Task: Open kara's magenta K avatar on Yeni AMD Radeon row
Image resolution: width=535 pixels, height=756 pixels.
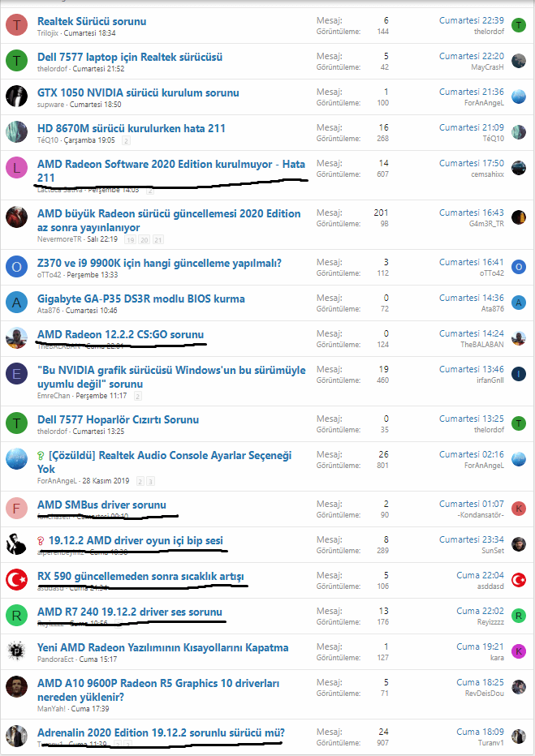Action: pyautogui.click(x=519, y=651)
